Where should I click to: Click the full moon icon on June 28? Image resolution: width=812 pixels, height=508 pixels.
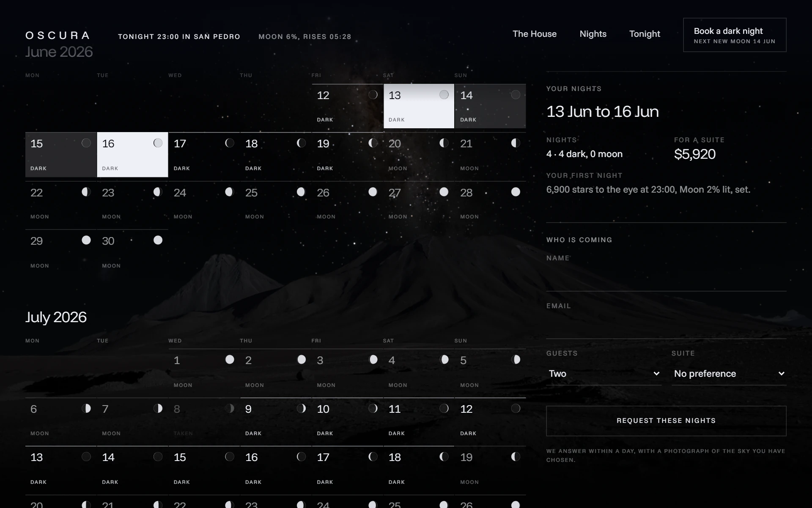coord(516,192)
